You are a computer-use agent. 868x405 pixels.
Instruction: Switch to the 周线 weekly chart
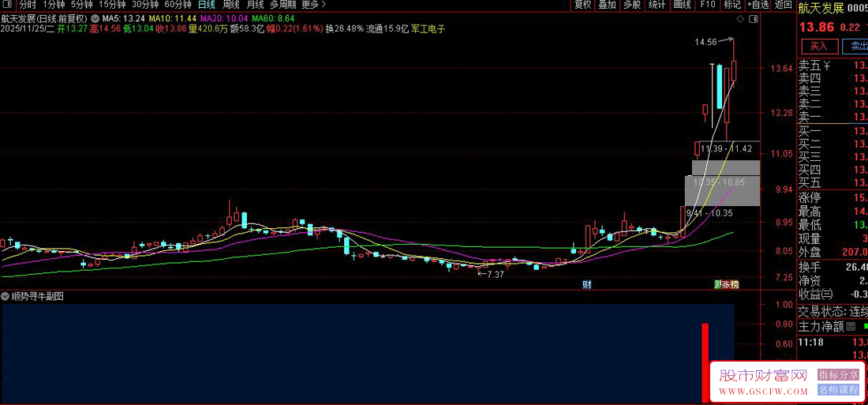[231, 5]
